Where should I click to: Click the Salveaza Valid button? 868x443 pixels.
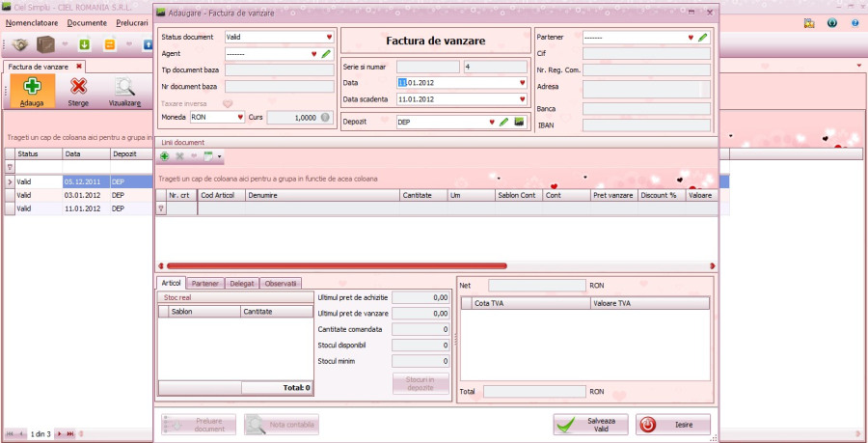(x=590, y=425)
